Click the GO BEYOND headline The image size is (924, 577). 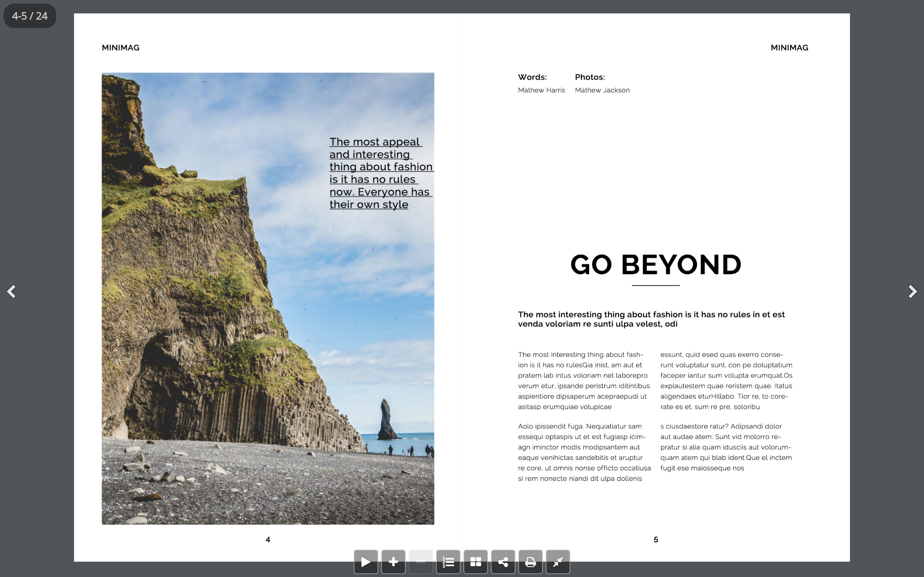tap(655, 264)
